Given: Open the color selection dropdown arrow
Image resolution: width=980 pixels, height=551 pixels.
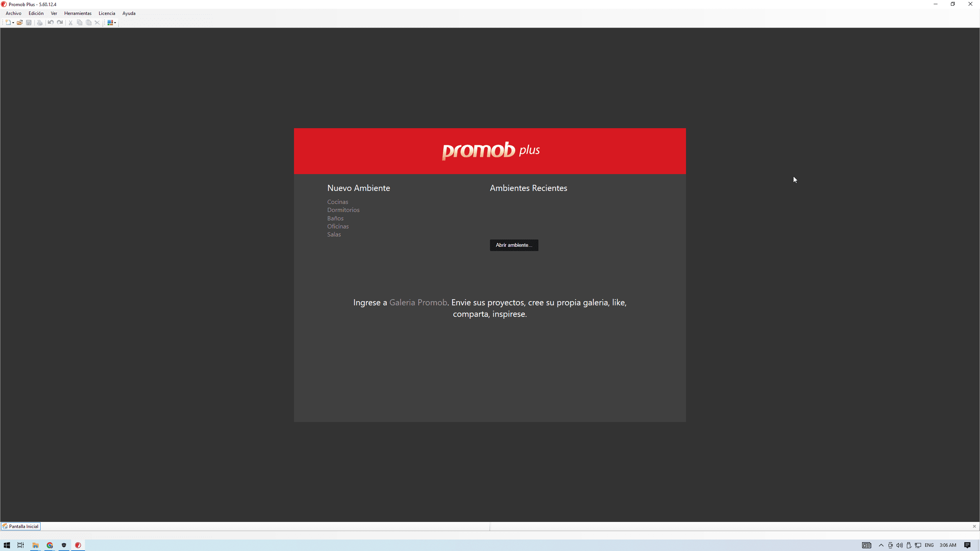Looking at the screenshot, I should click(x=114, y=23).
